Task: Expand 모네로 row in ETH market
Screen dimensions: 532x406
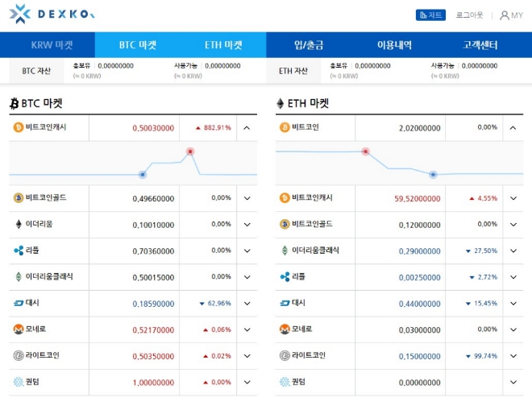Action: pos(513,329)
